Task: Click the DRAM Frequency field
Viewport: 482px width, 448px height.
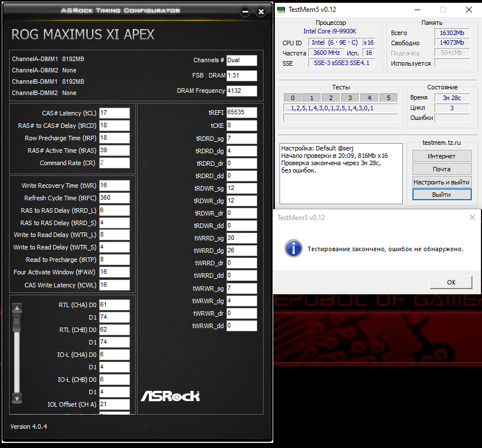Action: [242, 91]
